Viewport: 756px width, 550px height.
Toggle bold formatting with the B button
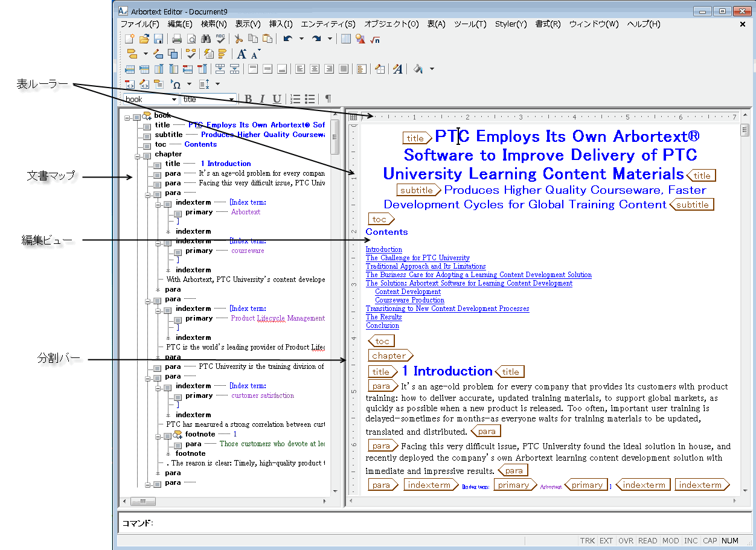248,99
